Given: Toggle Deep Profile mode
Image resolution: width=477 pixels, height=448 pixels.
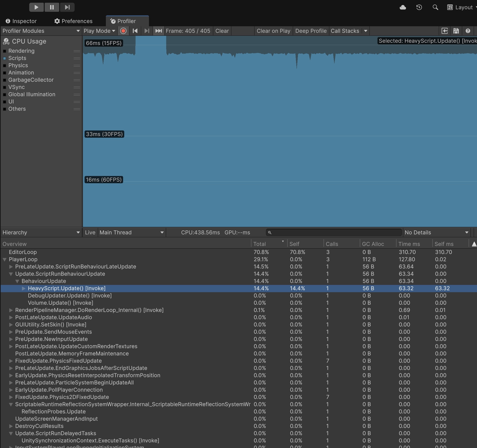Looking at the screenshot, I should (x=311, y=31).
